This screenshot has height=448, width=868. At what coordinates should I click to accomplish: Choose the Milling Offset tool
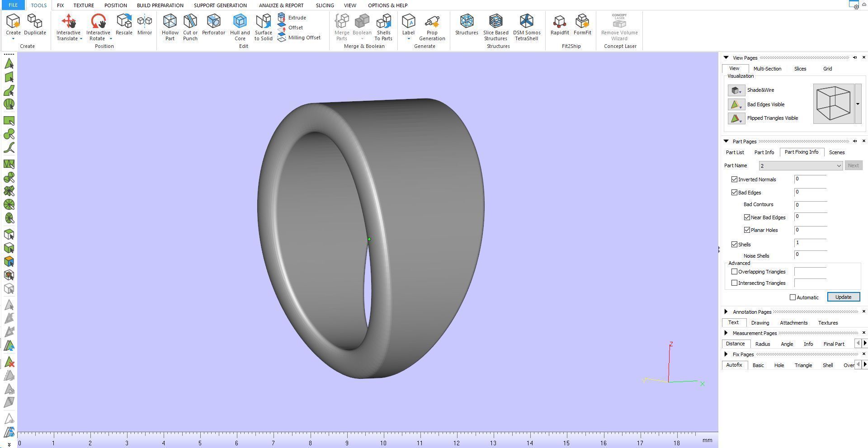pos(299,38)
